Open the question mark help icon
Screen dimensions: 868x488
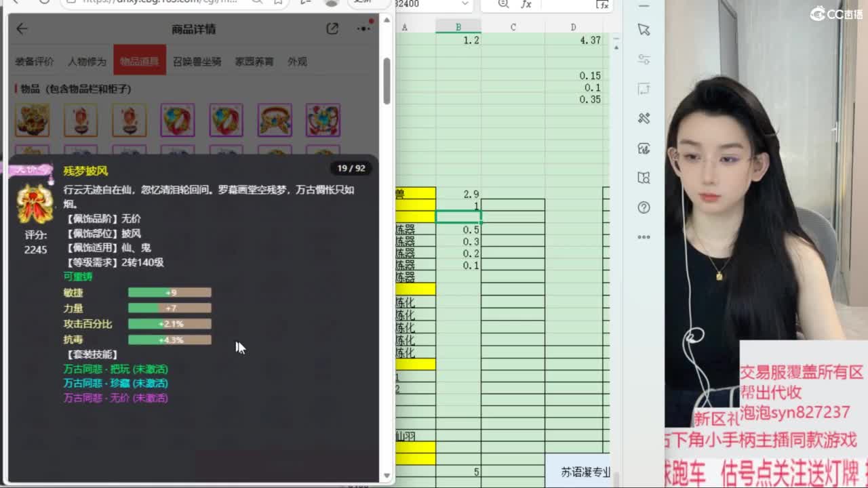(x=644, y=207)
